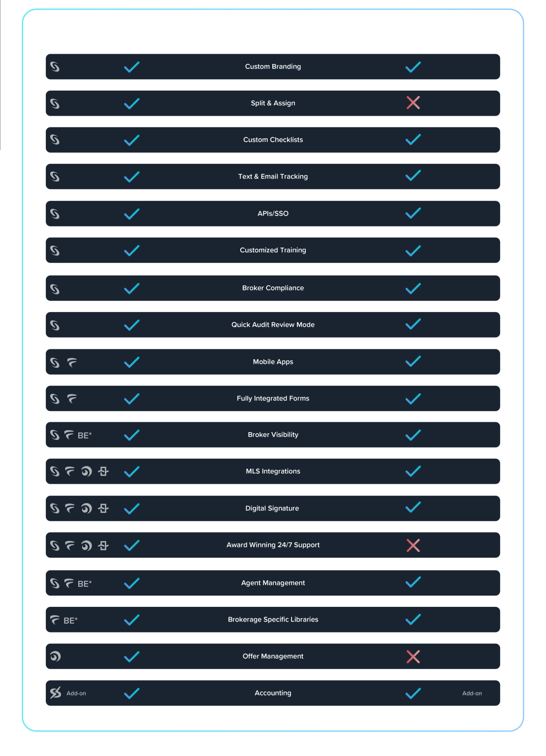
Task: Click the Custom Checklists feature label
Action: 273,140
